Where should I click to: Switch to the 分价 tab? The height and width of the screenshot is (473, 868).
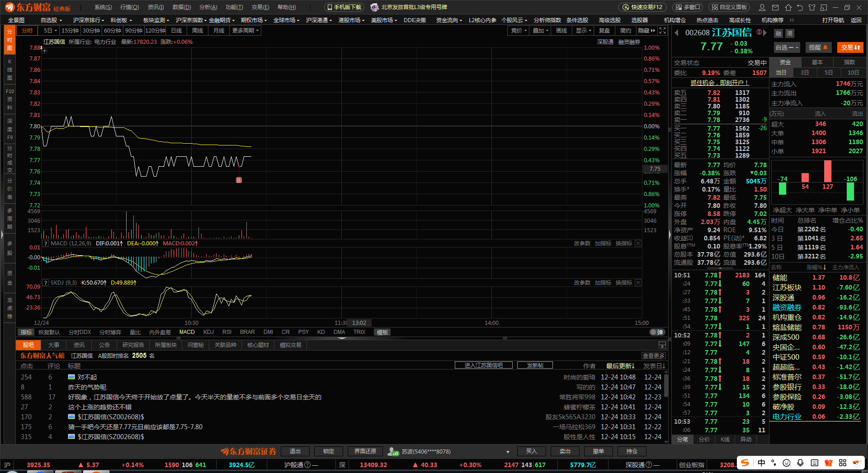coord(704,440)
